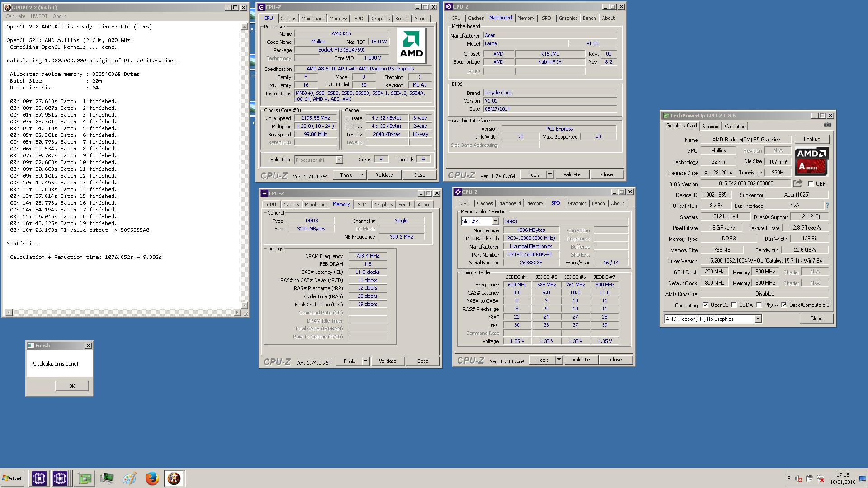Click the AMD logo in the CPU-Z CPU window
The image size is (868, 488).
pyautogui.click(x=411, y=46)
